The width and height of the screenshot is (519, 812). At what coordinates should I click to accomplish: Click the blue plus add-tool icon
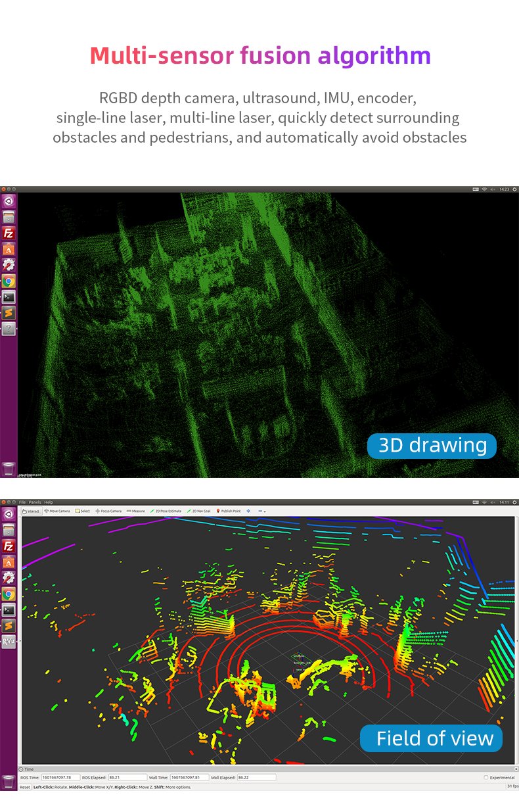248,511
